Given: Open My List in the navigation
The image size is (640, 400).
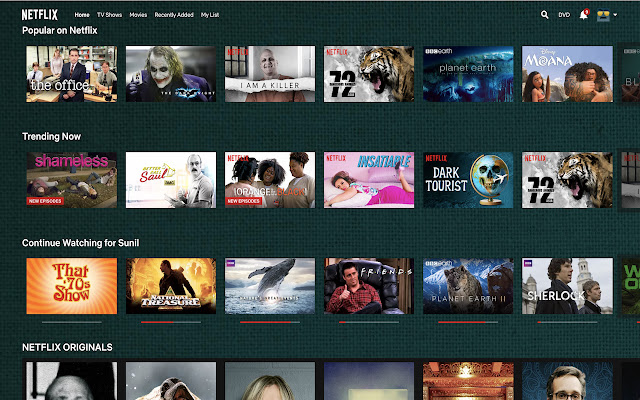Looking at the screenshot, I should 210,15.
